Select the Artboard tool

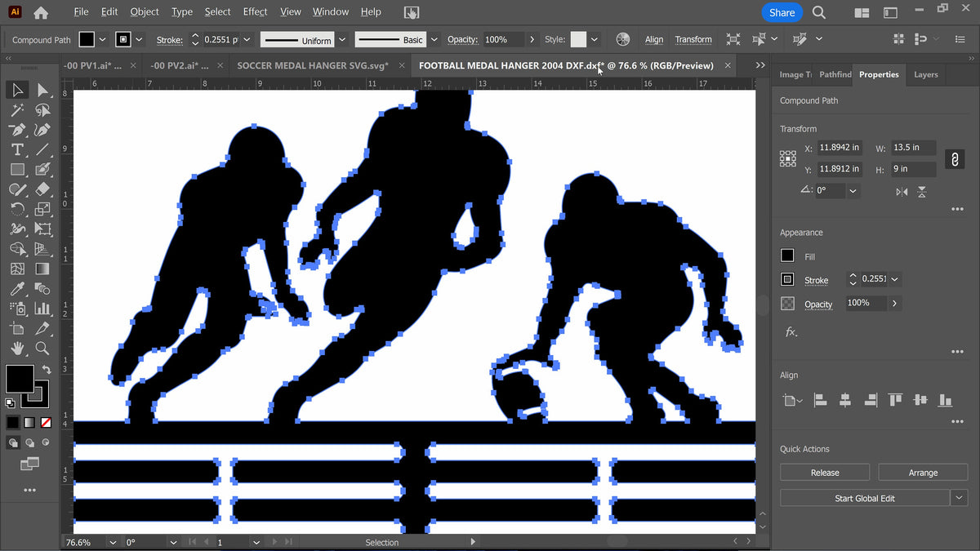coord(17,328)
